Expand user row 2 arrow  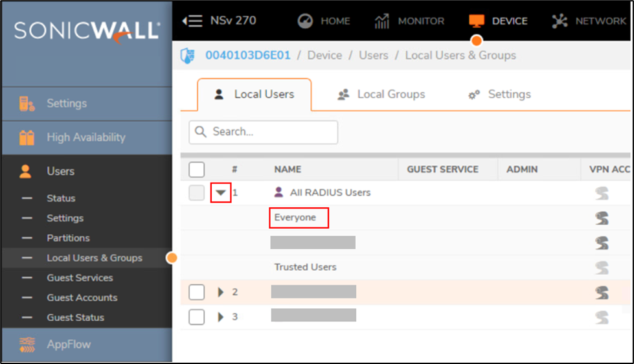221,292
